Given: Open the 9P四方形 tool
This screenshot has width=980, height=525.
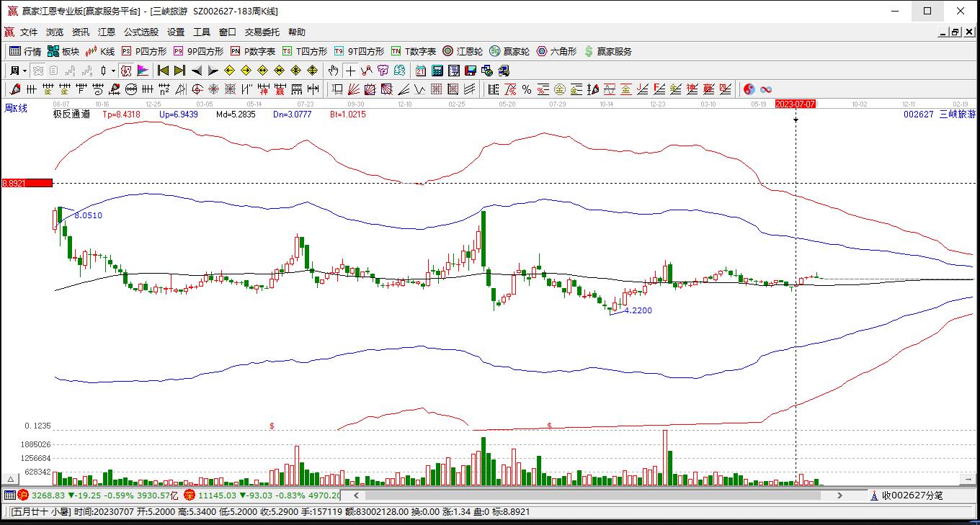Looking at the screenshot, I should click(x=198, y=51).
